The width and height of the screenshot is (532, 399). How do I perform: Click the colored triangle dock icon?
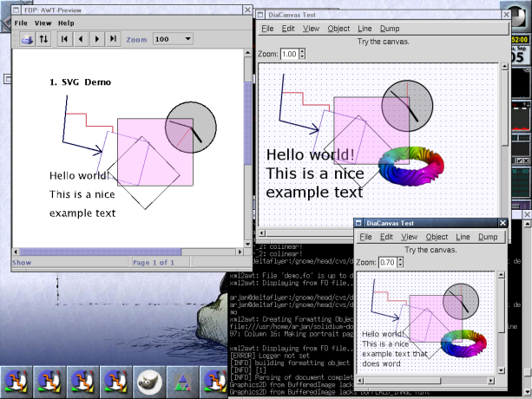point(181,381)
